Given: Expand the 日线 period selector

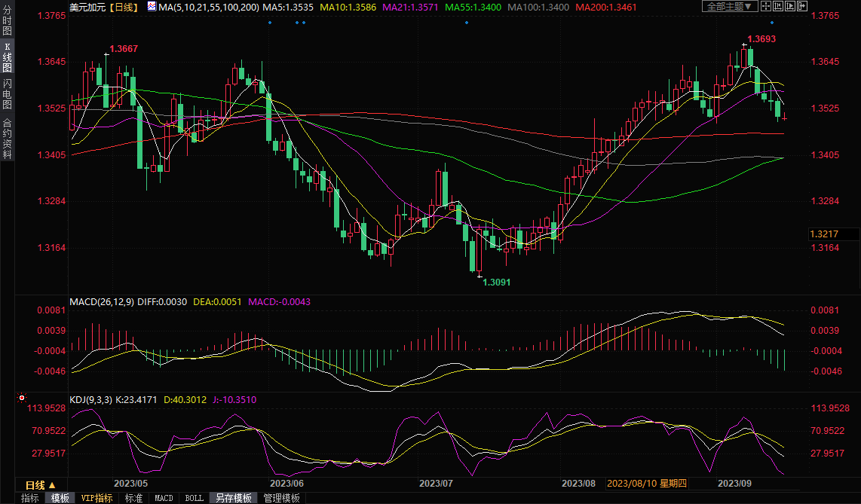Looking at the screenshot, I should pyautogui.click(x=35, y=484).
